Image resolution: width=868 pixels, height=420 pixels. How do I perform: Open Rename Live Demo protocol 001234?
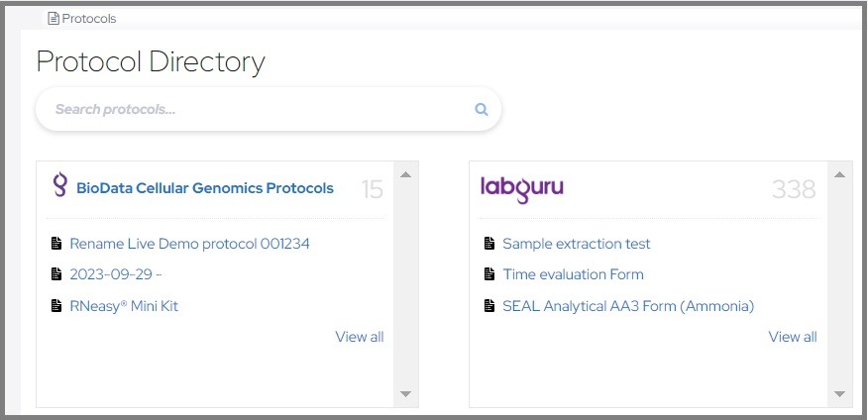click(189, 244)
